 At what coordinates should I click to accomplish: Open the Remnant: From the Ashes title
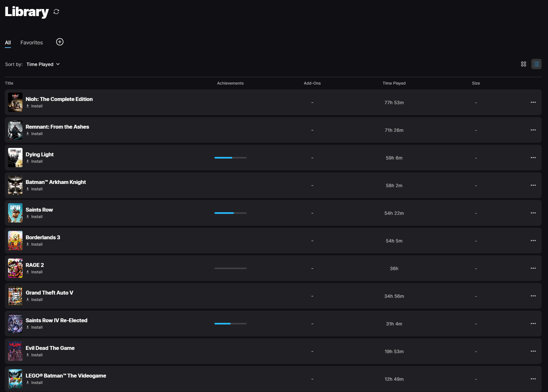(57, 127)
